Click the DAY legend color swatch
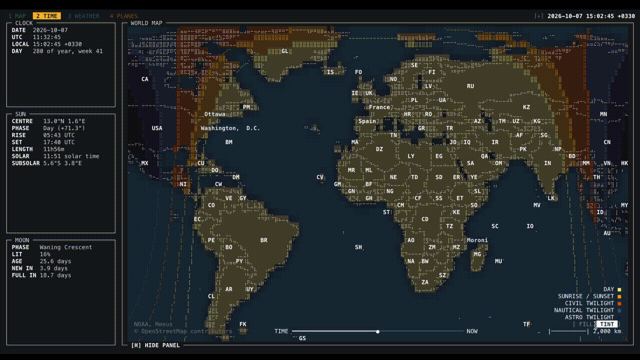 [x=619, y=289]
